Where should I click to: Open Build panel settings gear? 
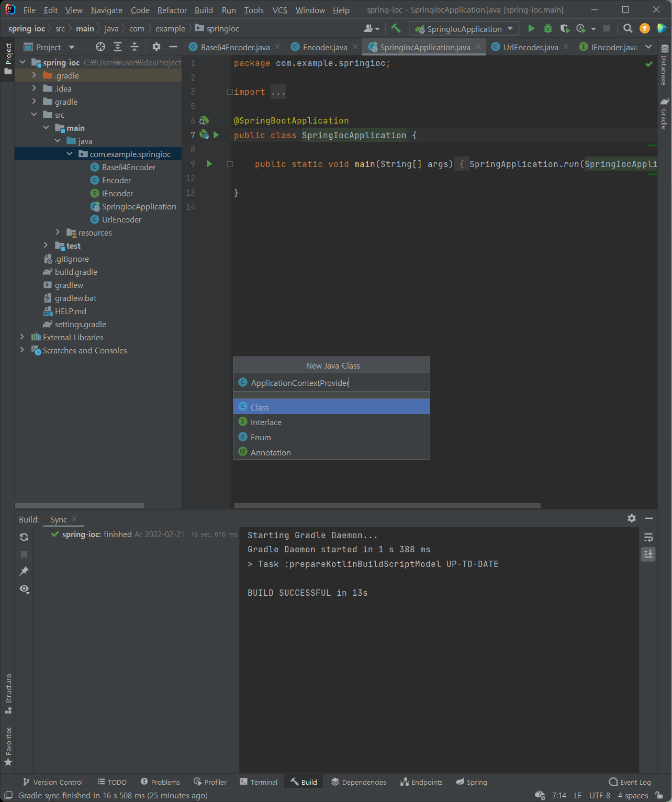[632, 518]
